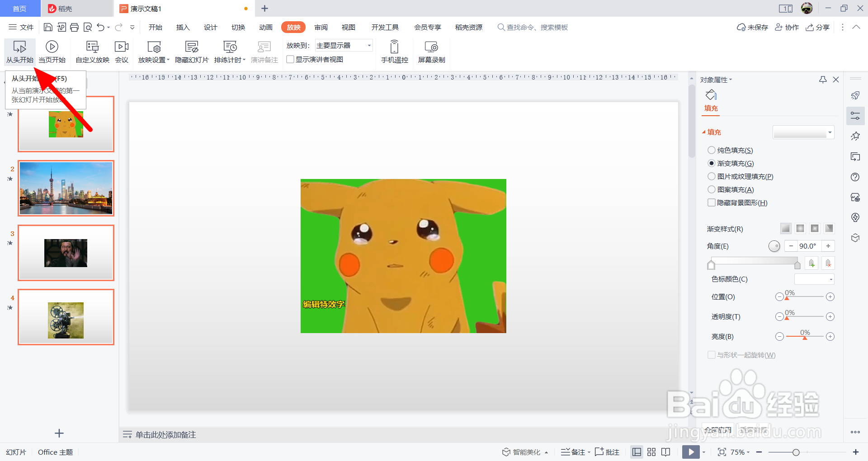Click 分享 share button
The height and width of the screenshot is (461, 868).
point(818,27)
